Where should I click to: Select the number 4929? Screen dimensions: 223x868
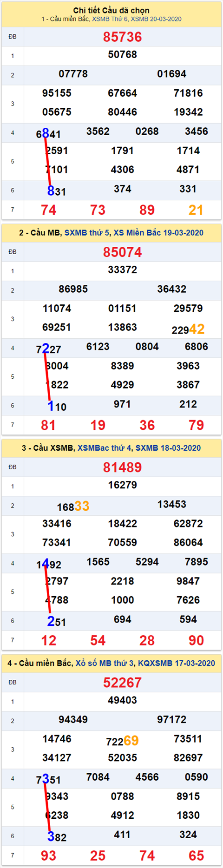[123, 385]
